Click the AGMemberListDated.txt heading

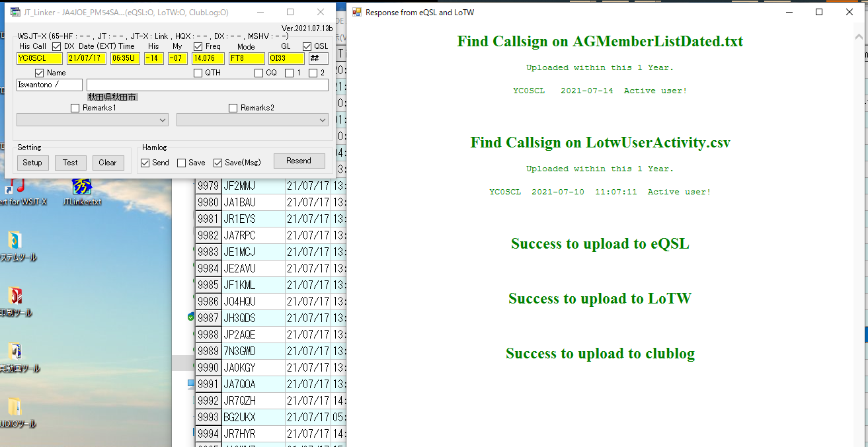[x=600, y=41]
